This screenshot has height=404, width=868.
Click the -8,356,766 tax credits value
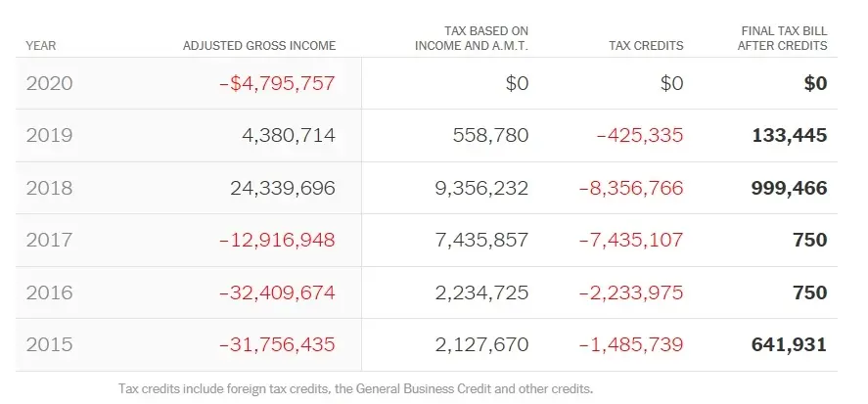631,188
